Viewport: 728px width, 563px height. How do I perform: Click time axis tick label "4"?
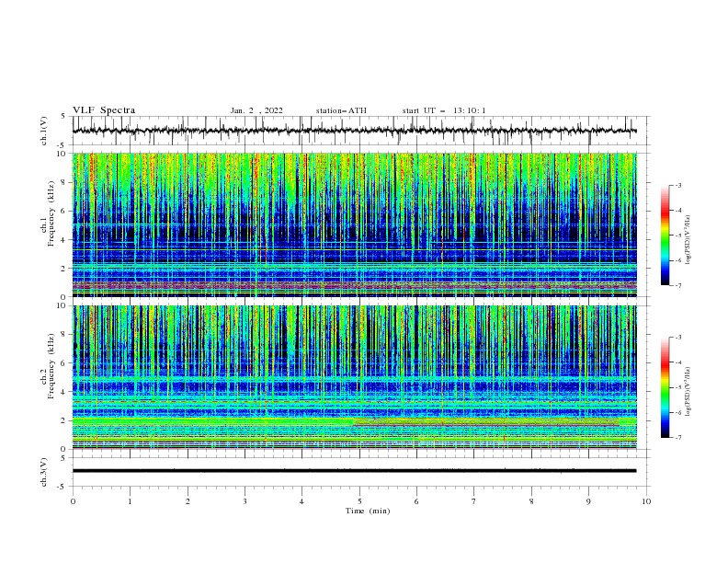click(302, 501)
